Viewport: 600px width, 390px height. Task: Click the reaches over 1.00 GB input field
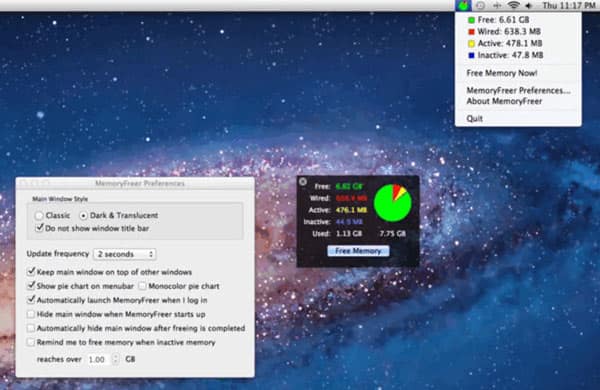98,359
